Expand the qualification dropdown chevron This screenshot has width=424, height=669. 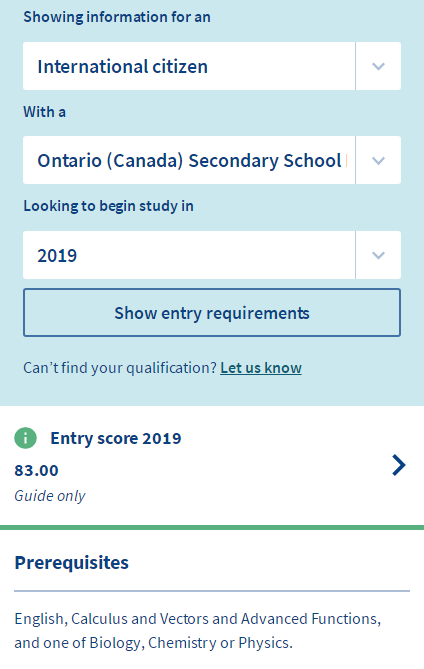coord(378,160)
